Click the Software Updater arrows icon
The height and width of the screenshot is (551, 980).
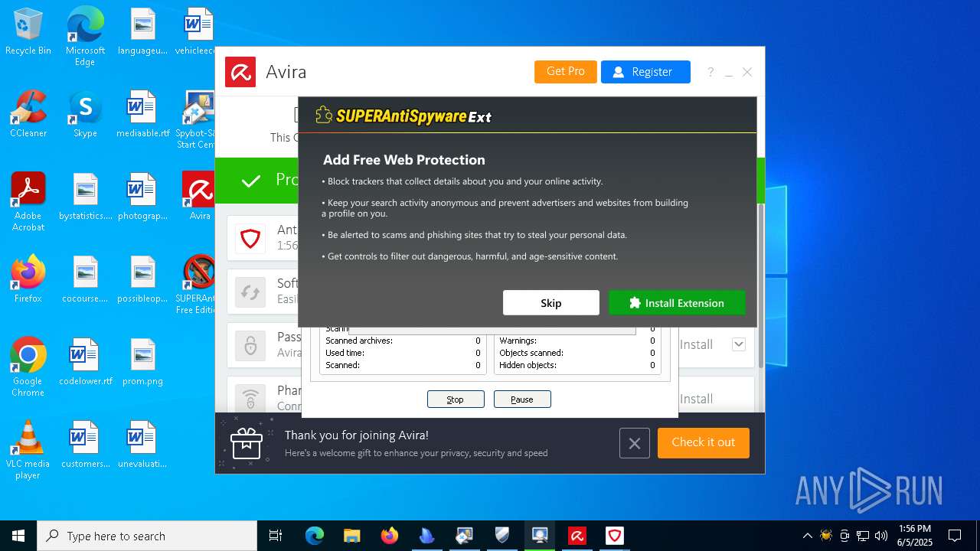250,292
